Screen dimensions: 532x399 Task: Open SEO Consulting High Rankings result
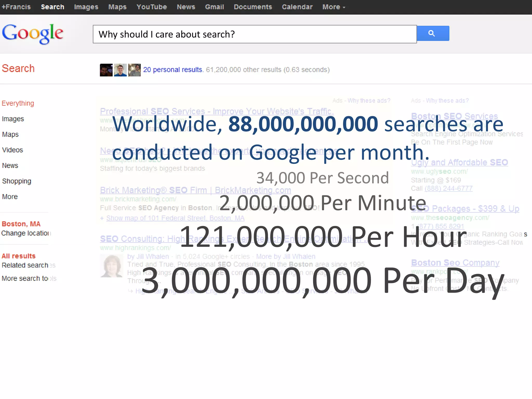coord(234,238)
